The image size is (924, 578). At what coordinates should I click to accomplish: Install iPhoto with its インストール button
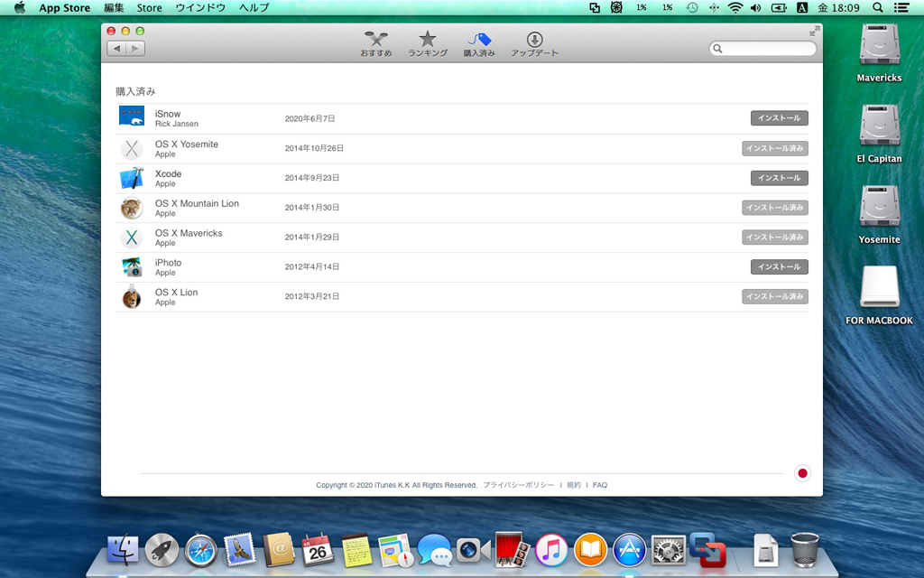(x=779, y=266)
